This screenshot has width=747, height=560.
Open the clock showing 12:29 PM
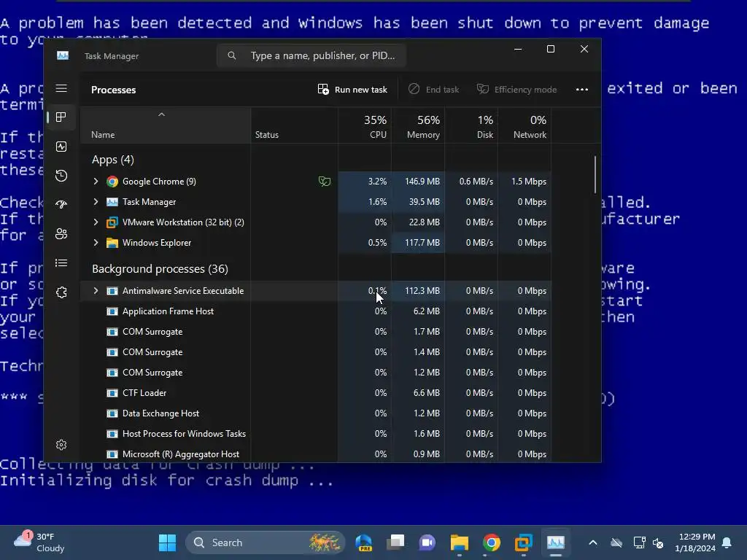(695, 542)
